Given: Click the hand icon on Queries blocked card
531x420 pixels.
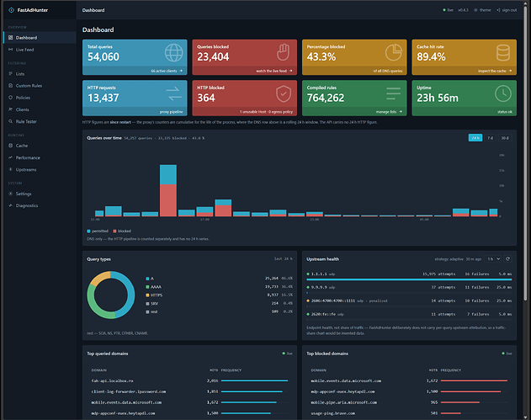Looking at the screenshot, I should point(283,52).
